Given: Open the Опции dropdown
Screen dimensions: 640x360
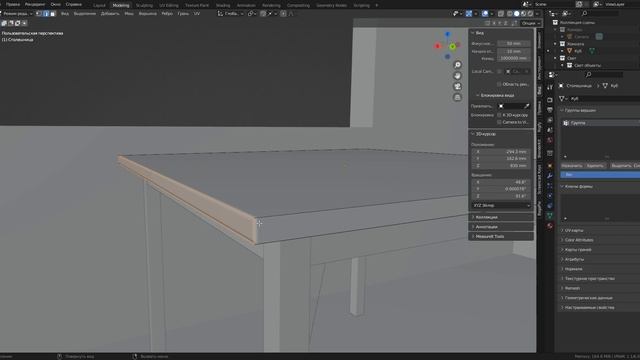Looking at the screenshot, I should point(531,23).
